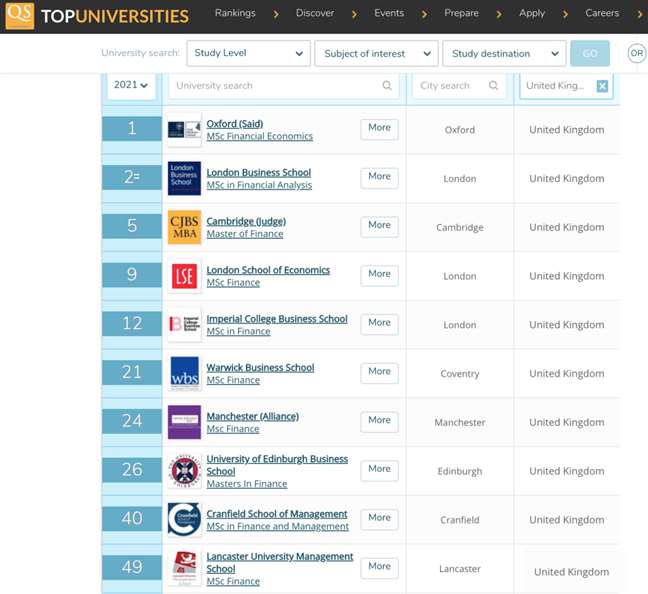
Task: Click the chevron after Events
Action: 424,14
